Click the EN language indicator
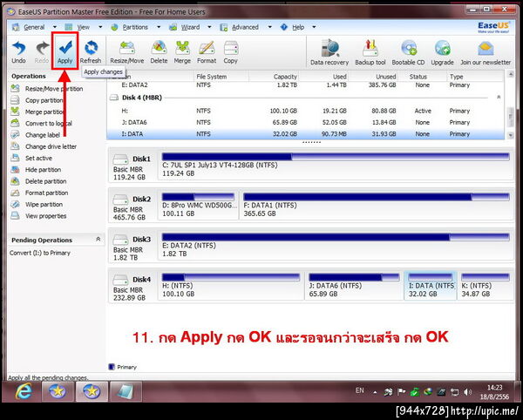Viewport: 523px width, 420px height. point(359,390)
